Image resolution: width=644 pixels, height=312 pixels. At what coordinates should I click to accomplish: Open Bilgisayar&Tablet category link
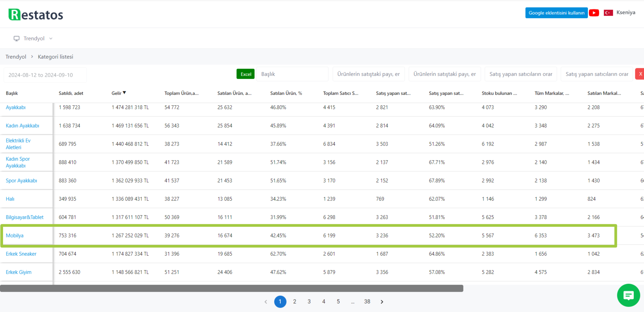(x=24, y=217)
